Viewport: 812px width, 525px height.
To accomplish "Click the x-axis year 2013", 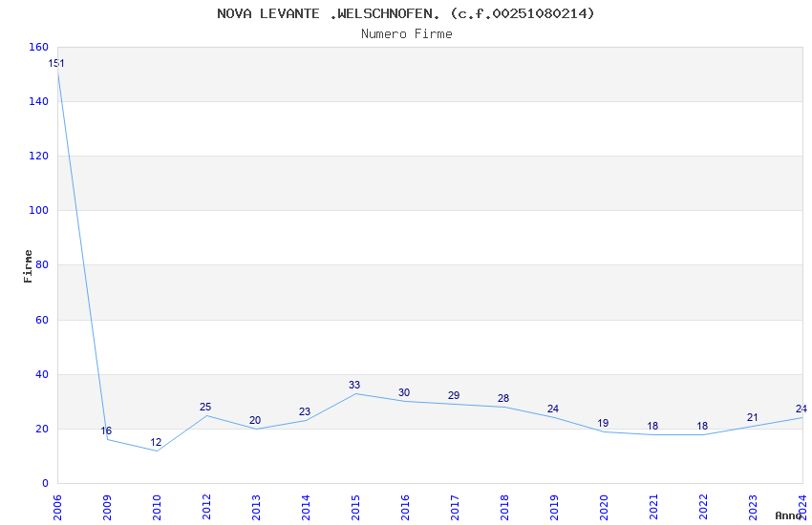I will point(256,508).
